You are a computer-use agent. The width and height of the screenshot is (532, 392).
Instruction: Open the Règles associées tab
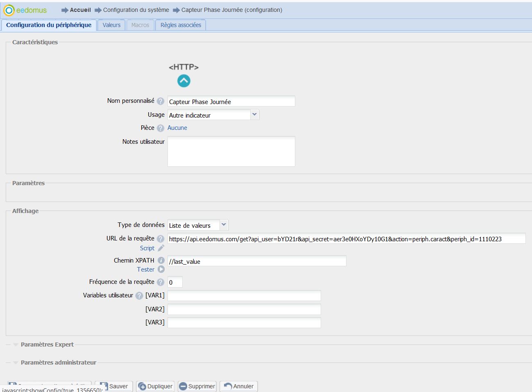181,25
